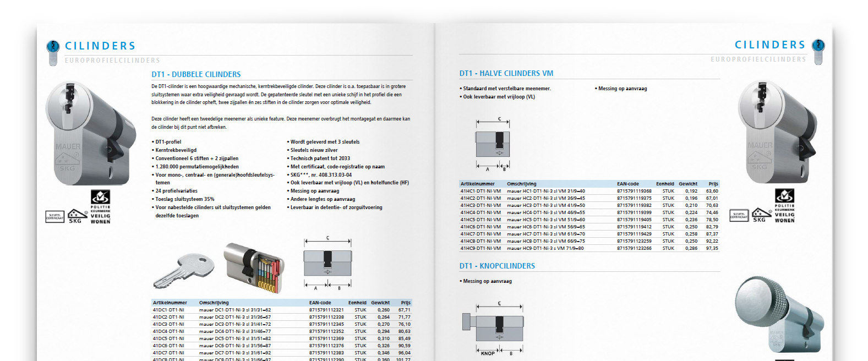Select 'mauer HC2-DT1-Ni-3 sl VM 36/9=45' description
Image resolution: width=868 pixels, height=361 pixels.
click(x=546, y=198)
